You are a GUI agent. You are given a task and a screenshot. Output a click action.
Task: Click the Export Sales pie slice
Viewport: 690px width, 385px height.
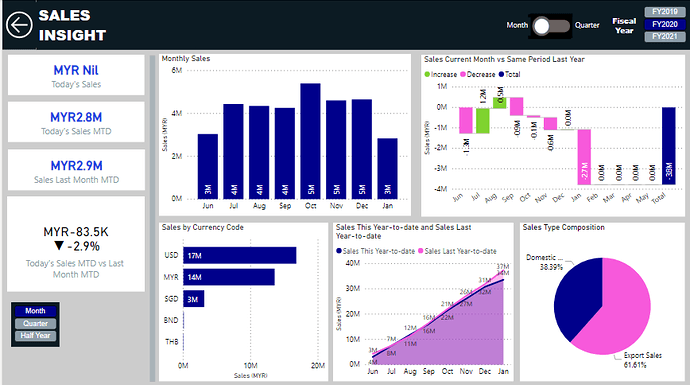coord(620,308)
